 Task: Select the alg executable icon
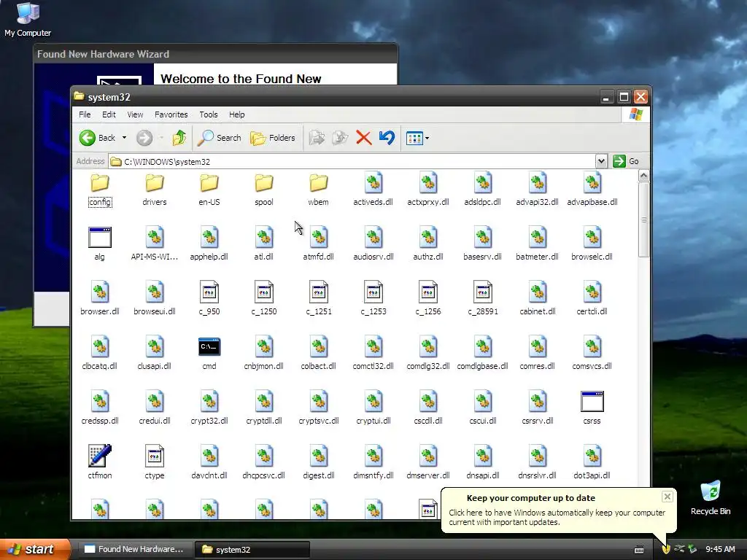(x=99, y=244)
